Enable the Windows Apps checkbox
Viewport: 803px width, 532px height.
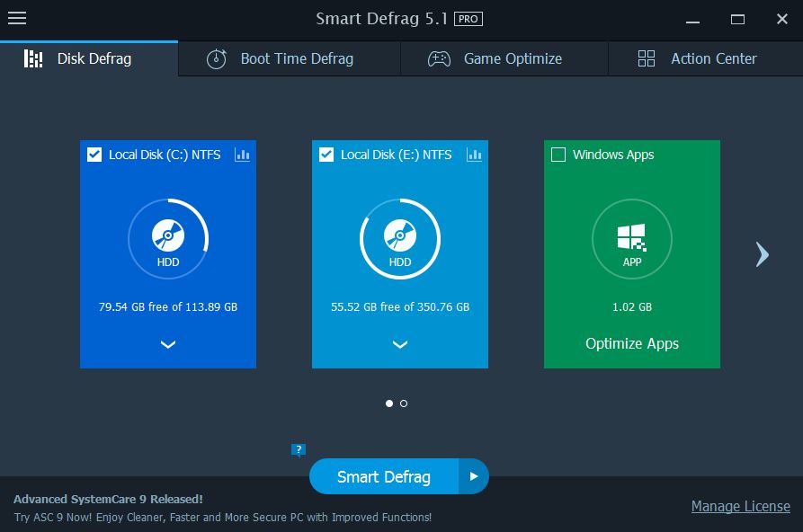click(x=558, y=155)
